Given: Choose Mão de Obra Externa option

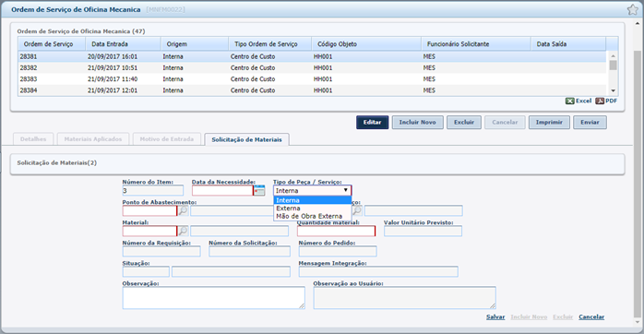Looking at the screenshot, I should point(313,216).
